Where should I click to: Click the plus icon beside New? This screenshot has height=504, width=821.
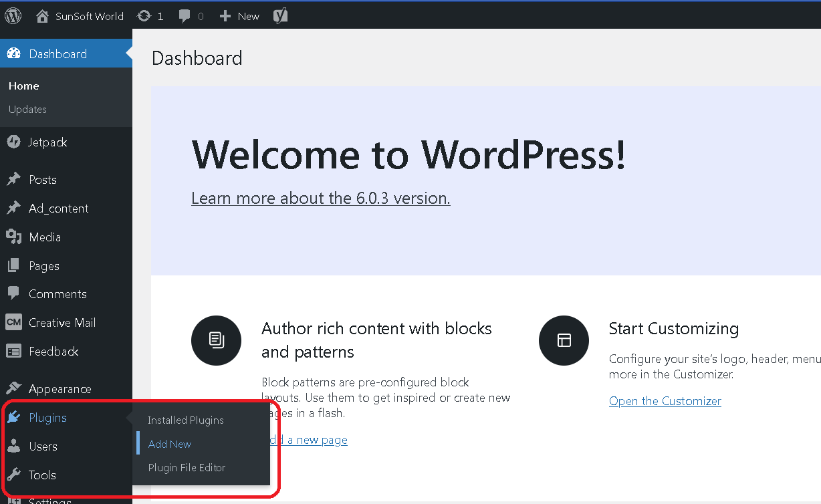pyautogui.click(x=225, y=16)
